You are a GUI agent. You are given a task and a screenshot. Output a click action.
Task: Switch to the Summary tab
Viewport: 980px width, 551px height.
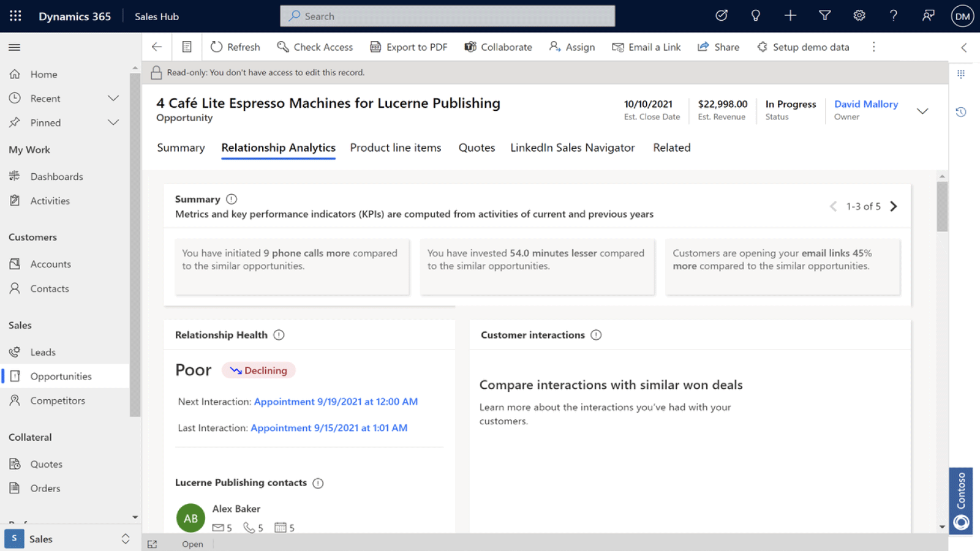point(180,148)
